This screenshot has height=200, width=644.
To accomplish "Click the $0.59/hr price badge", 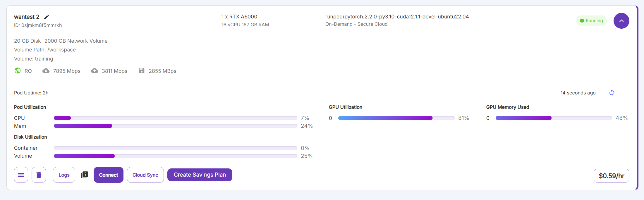I will 611,176.
